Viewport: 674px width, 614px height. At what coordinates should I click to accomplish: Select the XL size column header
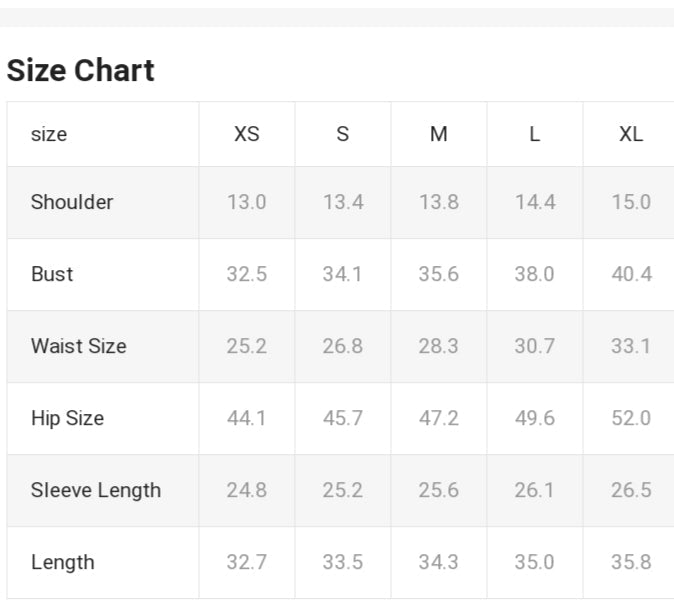pos(631,134)
